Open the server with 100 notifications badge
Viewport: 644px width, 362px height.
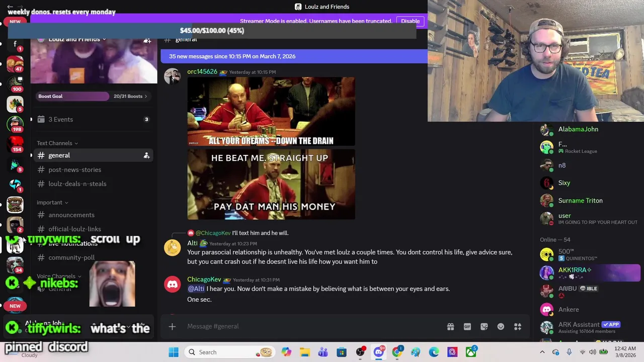15,84
